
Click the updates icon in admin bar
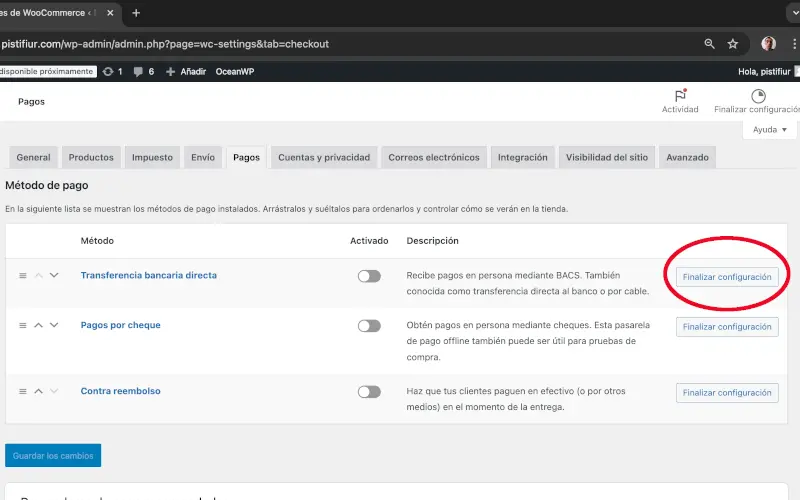(108, 72)
